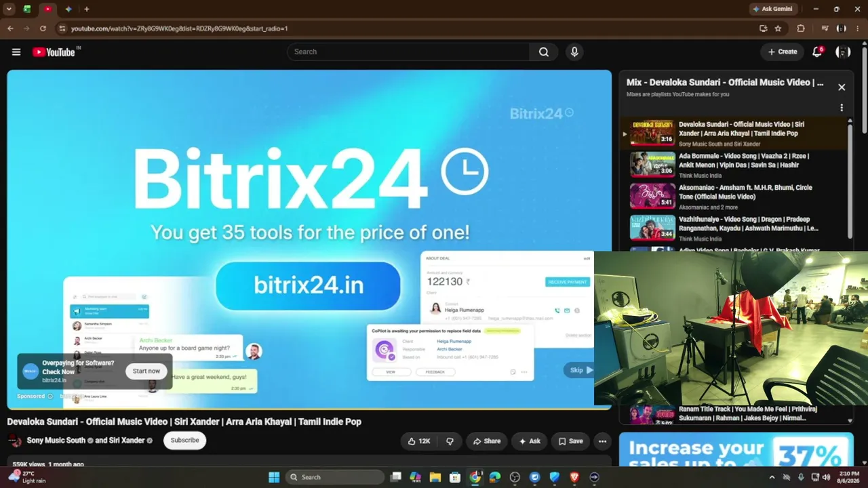Open bitrix24.in link on ad overlay
The image size is (868, 488).
(x=54, y=380)
